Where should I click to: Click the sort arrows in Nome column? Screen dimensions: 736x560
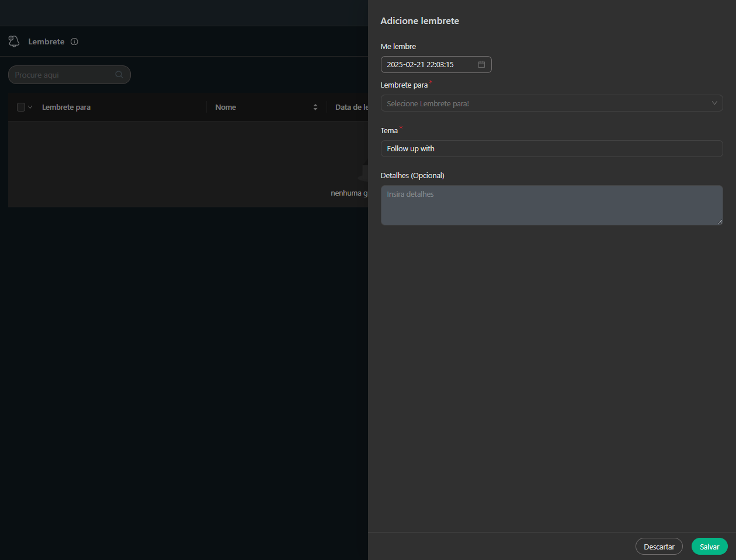click(315, 107)
